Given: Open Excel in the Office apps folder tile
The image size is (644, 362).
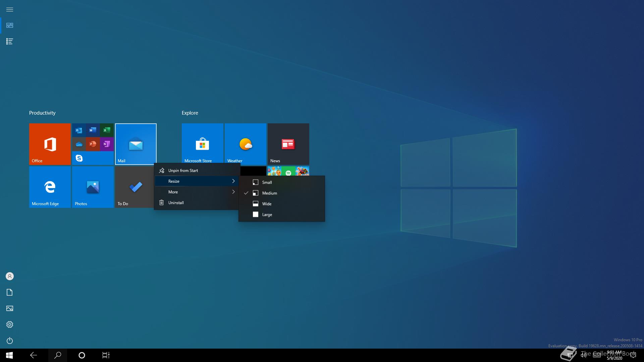Looking at the screenshot, I should (107, 130).
